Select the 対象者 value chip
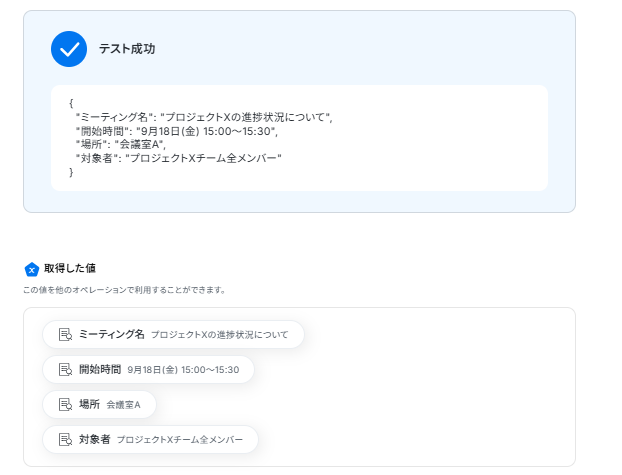The image size is (622, 475). tap(150, 439)
